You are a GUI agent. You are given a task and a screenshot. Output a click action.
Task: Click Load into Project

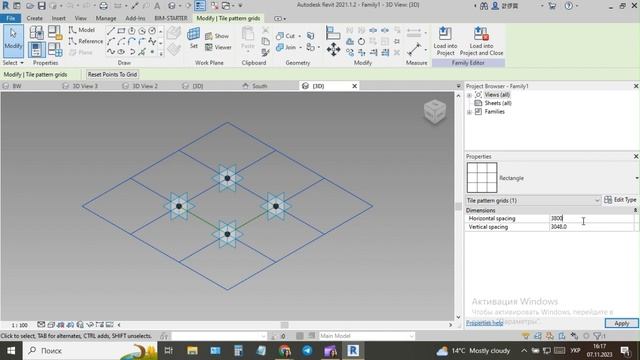point(445,41)
